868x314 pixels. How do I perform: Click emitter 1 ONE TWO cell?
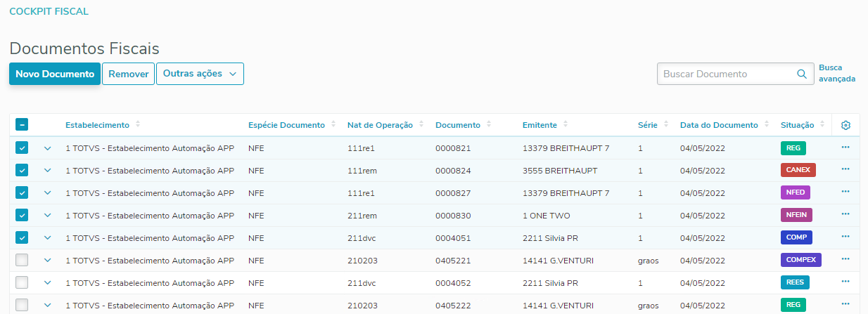pos(547,216)
